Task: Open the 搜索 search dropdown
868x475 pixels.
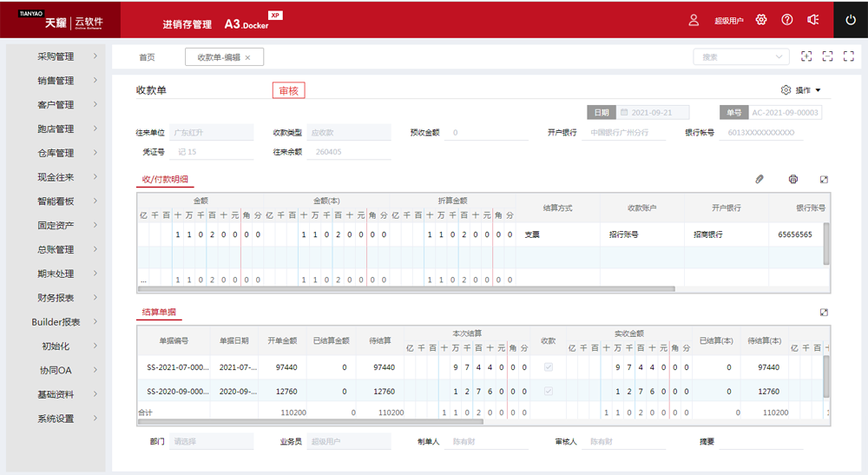Action: pos(740,56)
